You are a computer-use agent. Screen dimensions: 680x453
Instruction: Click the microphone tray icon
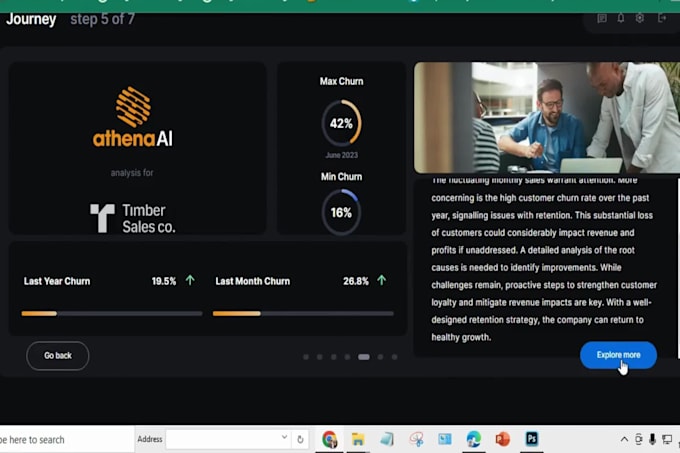coord(652,439)
